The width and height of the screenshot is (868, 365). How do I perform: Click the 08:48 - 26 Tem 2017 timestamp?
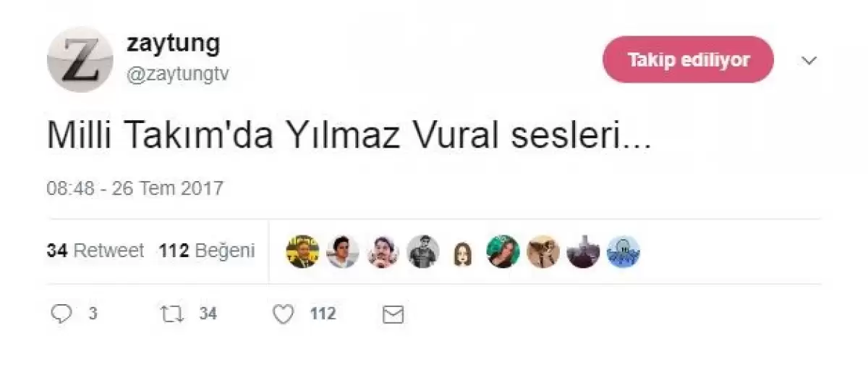coord(135,188)
